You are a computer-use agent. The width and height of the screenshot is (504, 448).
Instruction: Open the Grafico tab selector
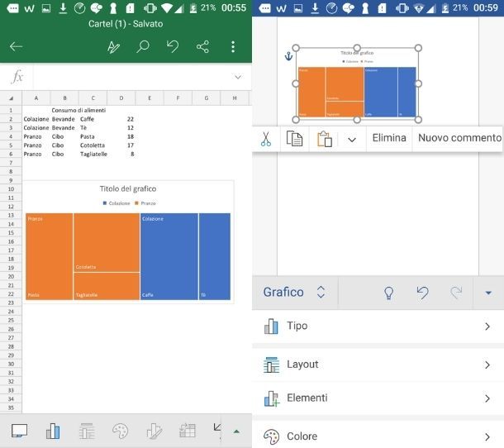(x=294, y=292)
